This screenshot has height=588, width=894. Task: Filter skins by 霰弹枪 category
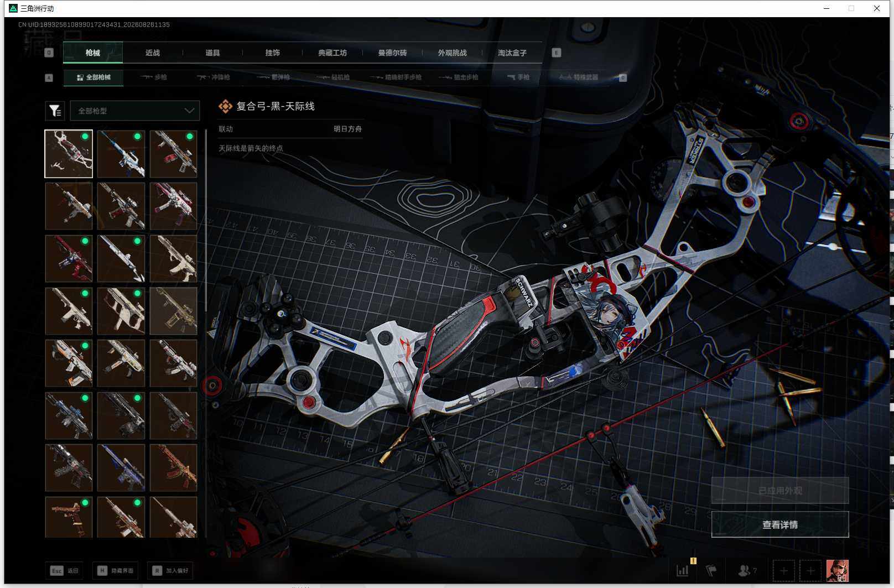273,77
